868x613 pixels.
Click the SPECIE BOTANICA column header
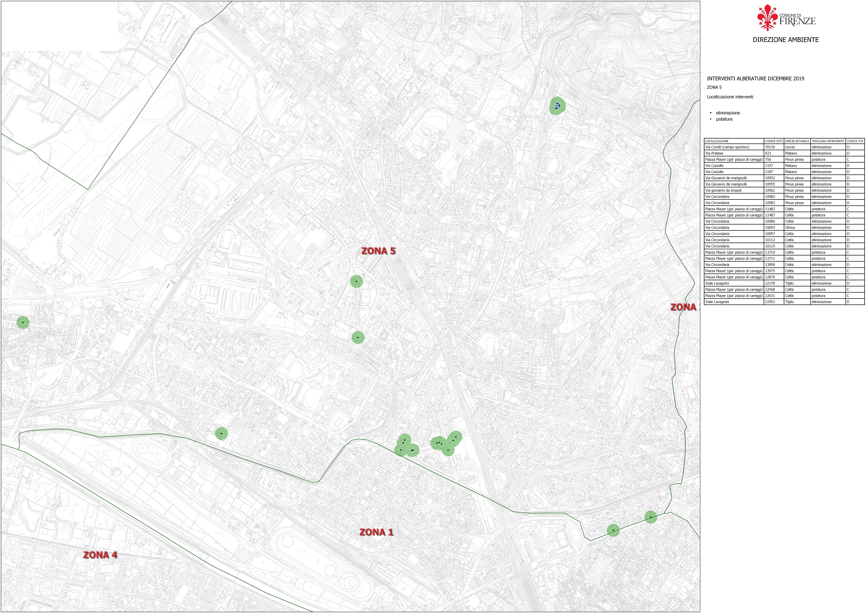pos(797,141)
